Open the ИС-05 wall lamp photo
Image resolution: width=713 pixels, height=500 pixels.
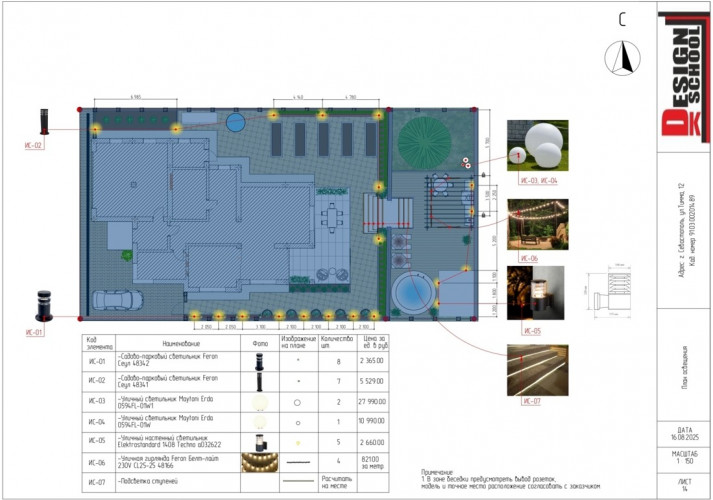(x=536, y=292)
